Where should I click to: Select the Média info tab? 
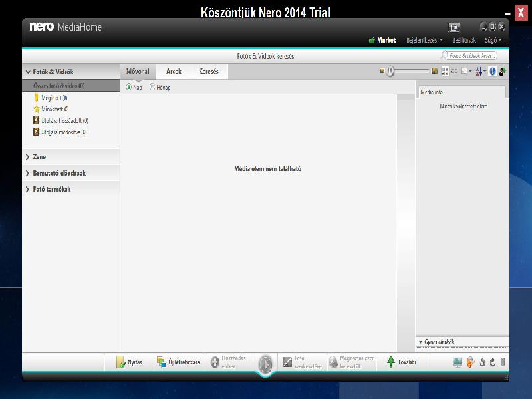[x=432, y=92]
